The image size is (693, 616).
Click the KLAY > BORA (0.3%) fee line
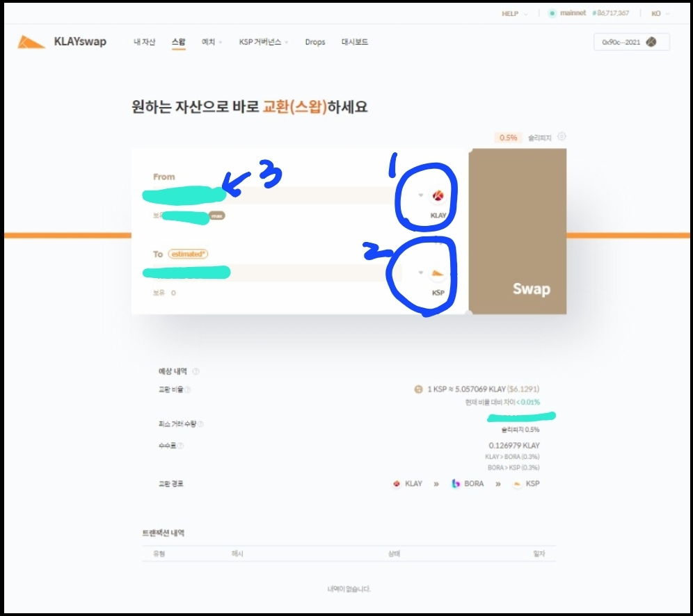click(x=512, y=457)
